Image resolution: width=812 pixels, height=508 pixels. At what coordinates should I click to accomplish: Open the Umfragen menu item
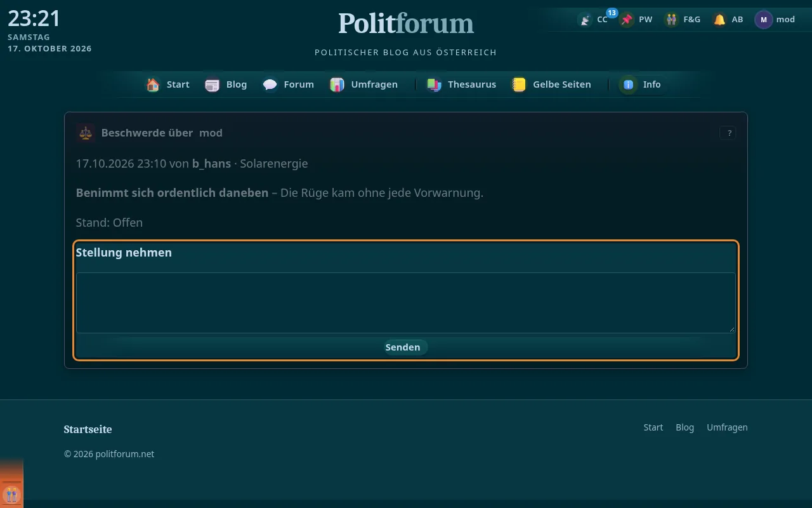click(x=364, y=84)
